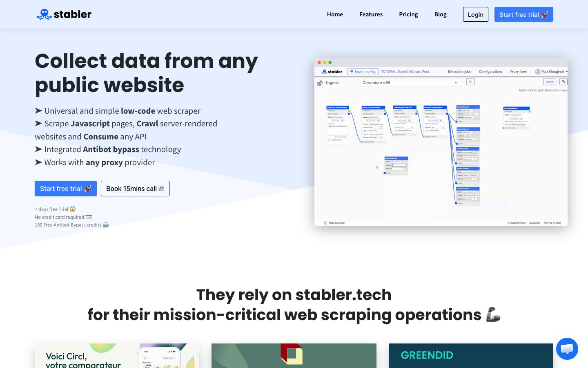The image size is (588, 368).
Task: Open Proxy form in the demo app
Action: [519, 72]
